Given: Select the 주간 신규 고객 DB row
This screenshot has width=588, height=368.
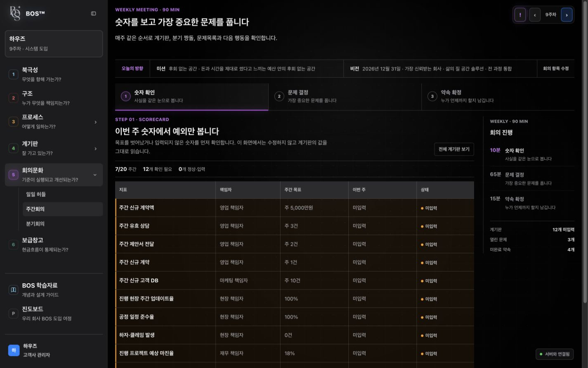Looking at the screenshot, I should 295,280.
